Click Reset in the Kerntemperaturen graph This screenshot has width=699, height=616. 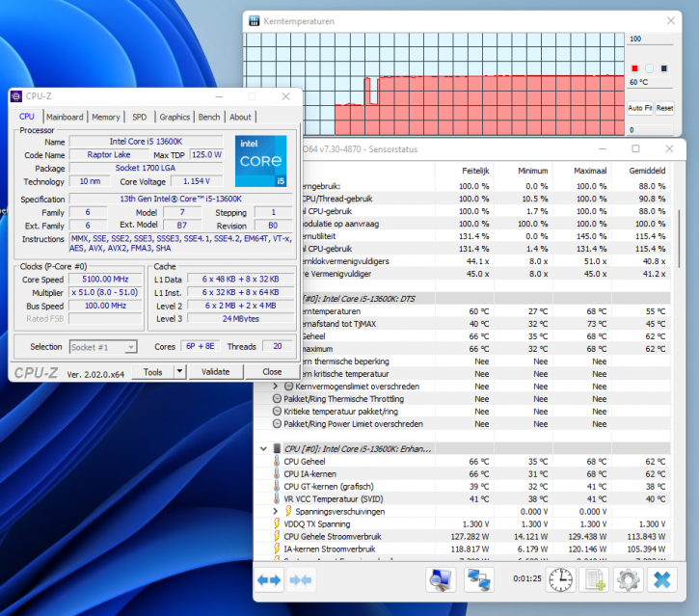coord(664,108)
